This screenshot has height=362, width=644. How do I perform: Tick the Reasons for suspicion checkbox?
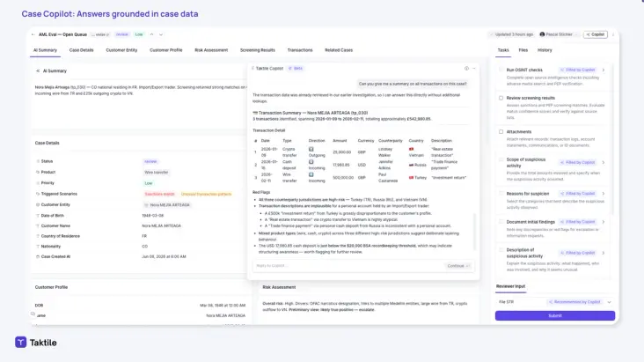click(x=501, y=194)
